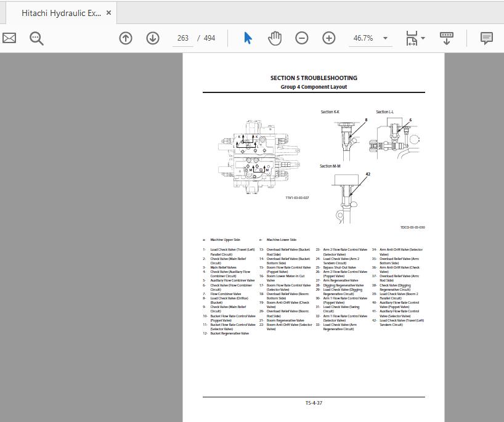Activate the hand pan tool

(274, 38)
